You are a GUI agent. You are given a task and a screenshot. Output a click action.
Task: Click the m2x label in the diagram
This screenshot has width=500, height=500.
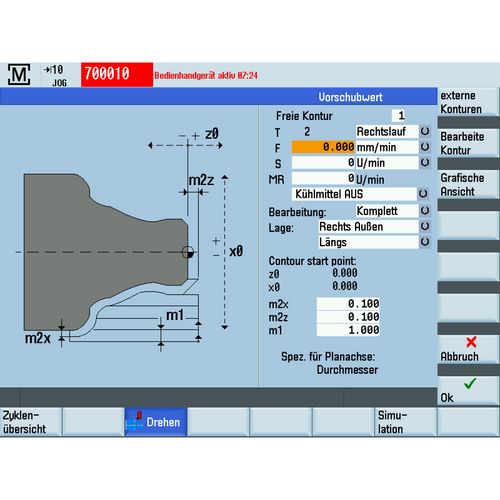click(37, 338)
